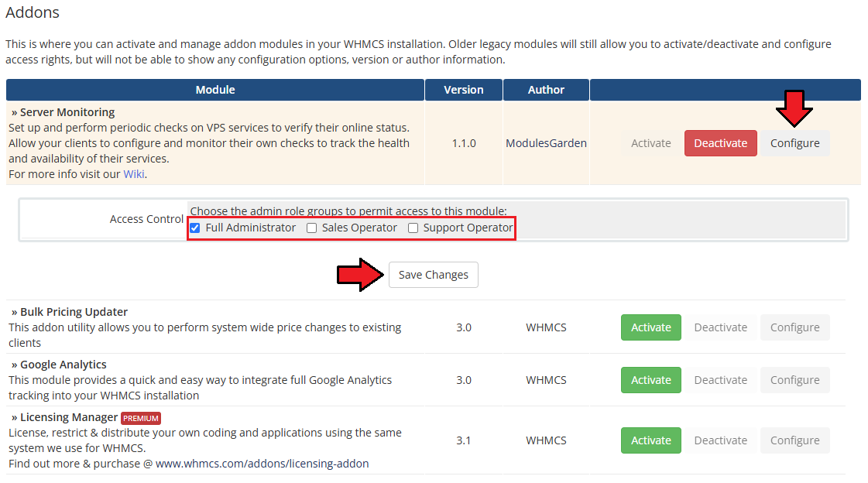
Task: Select the Server Monitoring module title
Action: [67, 112]
